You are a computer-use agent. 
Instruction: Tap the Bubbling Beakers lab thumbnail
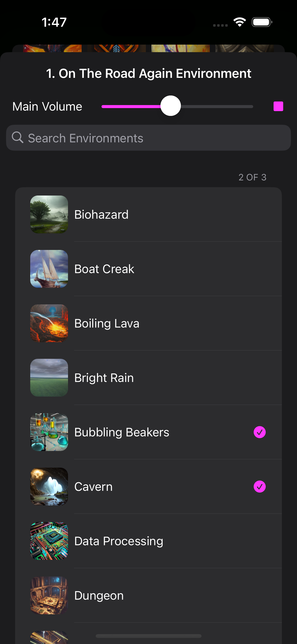tap(49, 432)
